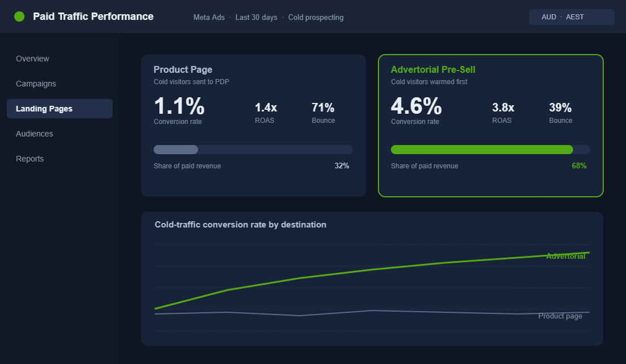Click the gray Product page trend line

coord(372,311)
